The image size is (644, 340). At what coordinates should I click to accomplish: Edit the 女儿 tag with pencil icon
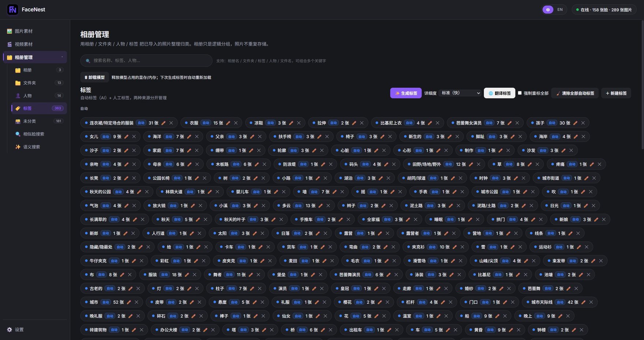click(126, 137)
